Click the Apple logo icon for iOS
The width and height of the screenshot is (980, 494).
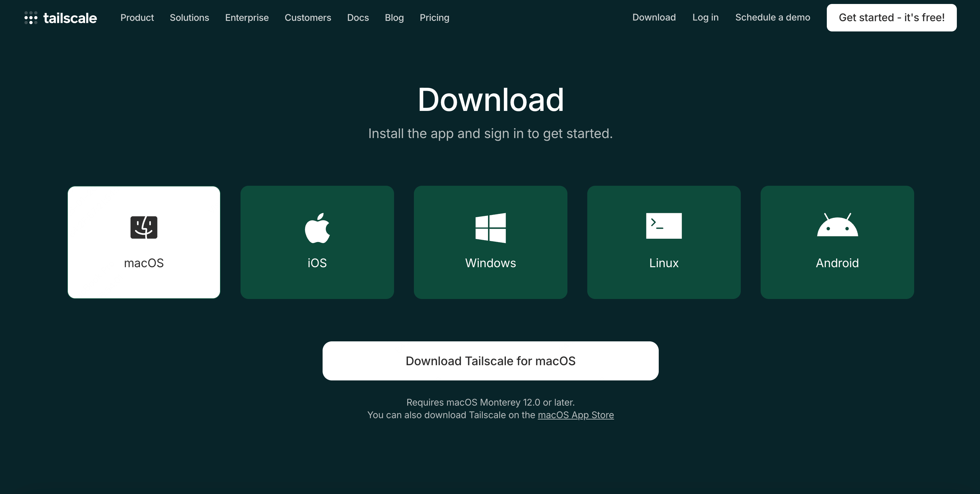pos(317,227)
